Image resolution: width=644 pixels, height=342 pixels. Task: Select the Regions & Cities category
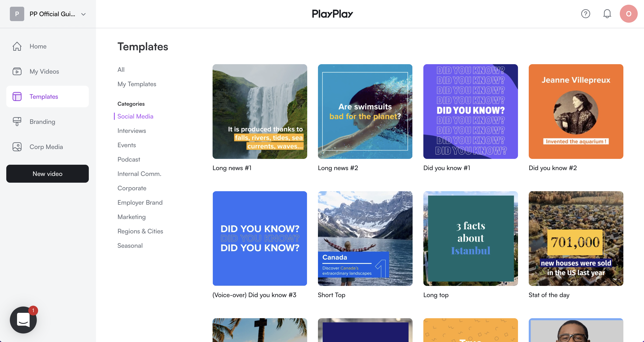tap(140, 231)
